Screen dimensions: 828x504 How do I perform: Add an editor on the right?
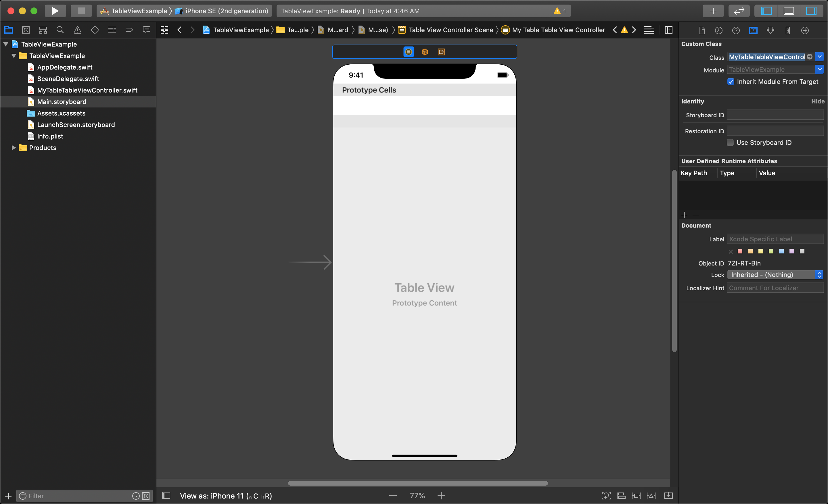coord(669,30)
